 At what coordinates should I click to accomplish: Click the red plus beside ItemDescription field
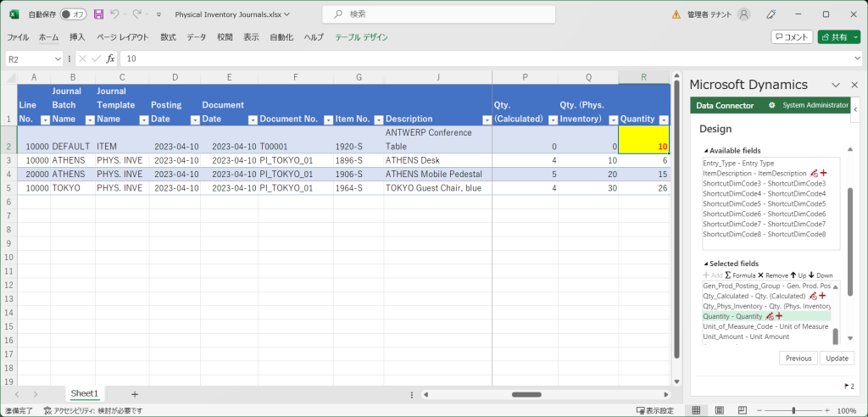coord(823,173)
